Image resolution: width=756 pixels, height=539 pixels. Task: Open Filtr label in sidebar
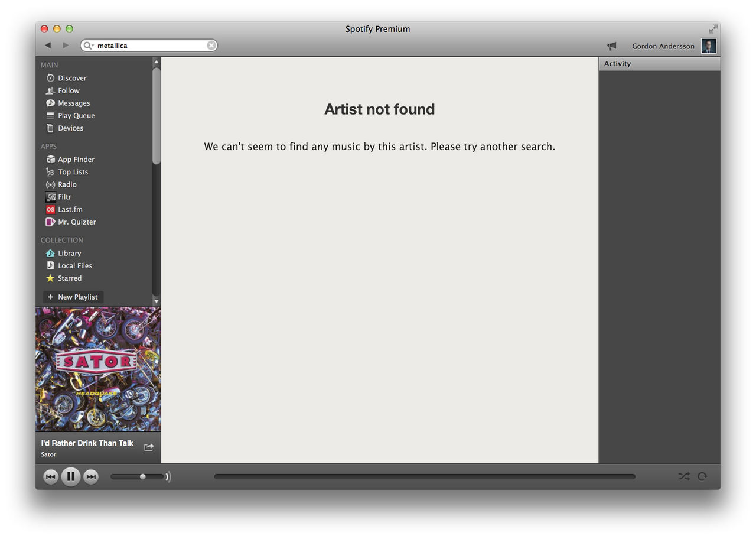point(64,197)
